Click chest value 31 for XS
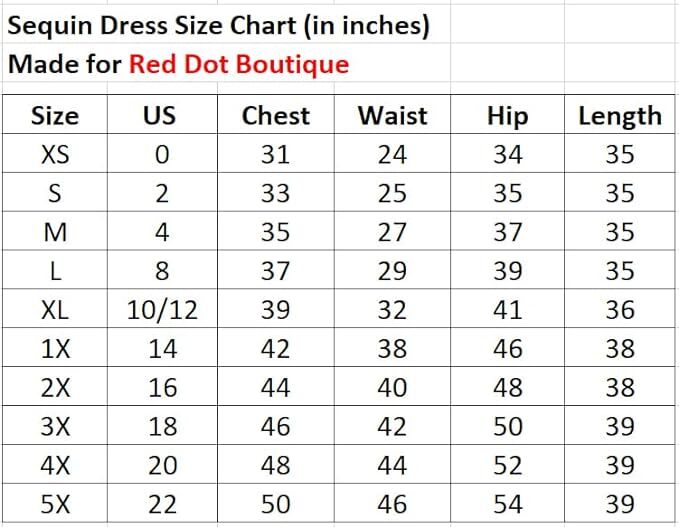 click(x=275, y=153)
